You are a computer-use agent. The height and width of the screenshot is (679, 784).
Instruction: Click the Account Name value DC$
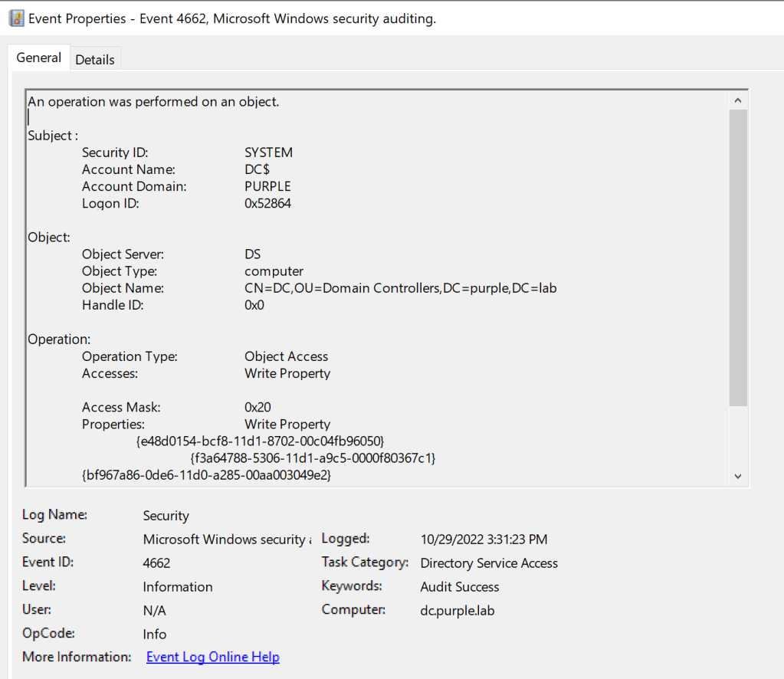[257, 169]
